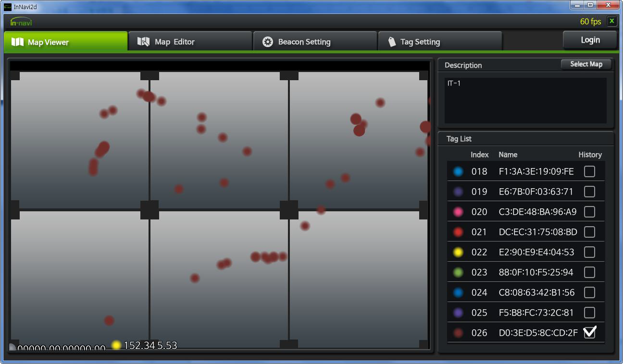The height and width of the screenshot is (364, 623).
Task: Open the Map Viewer tab
Action: 66,42
